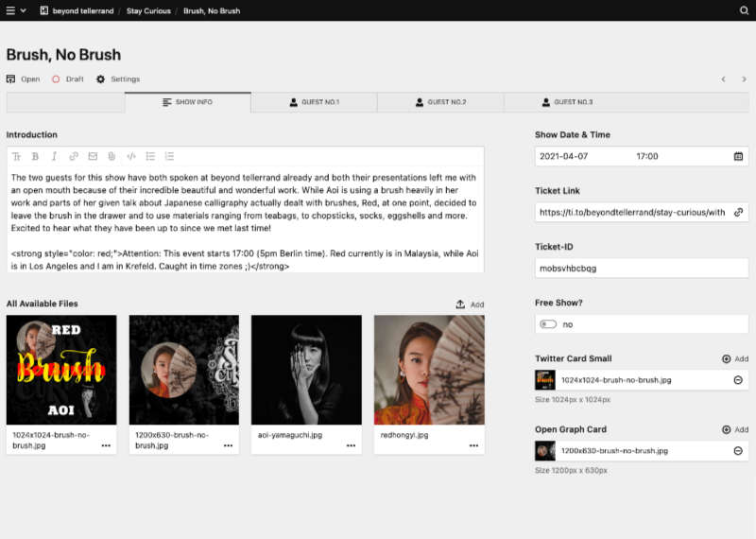Select the aoi-yamaguchi.jpg thumbnail
The width and height of the screenshot is (756, 539).
coord(306,370)
